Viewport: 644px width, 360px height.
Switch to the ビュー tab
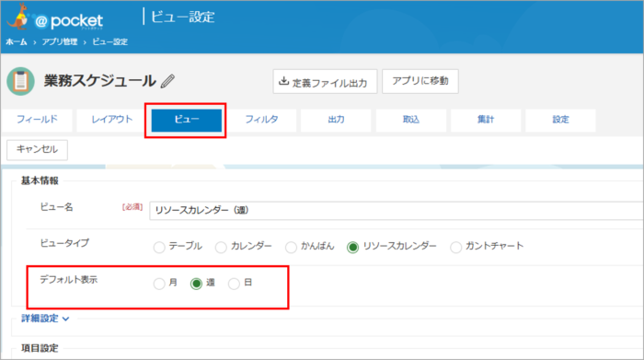point(187,120)
